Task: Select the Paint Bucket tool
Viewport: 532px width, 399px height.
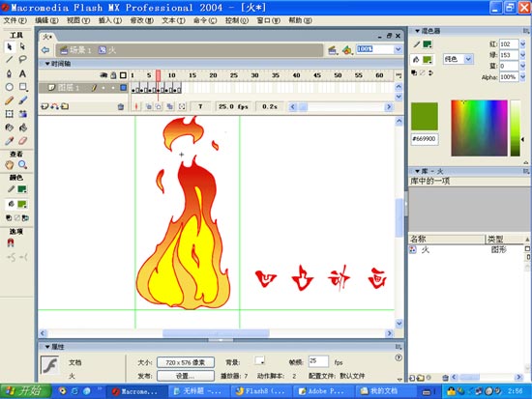Action: click(x=22, y=128)
